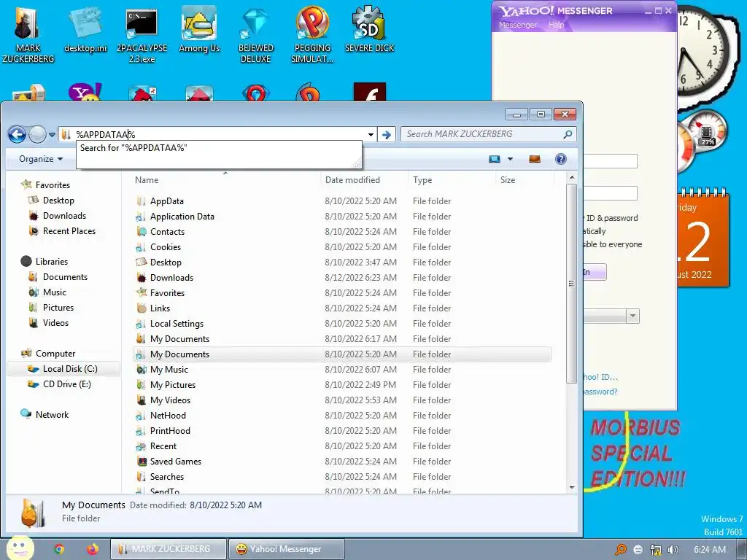The height and width of the screenshot is (560, 747).
Task: Click scroll down arrow in file list
Action: (572, 487)
